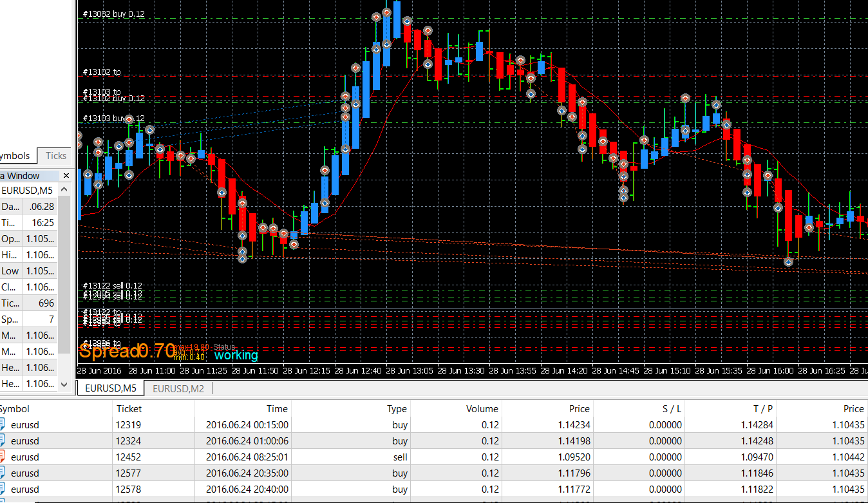This screenshot has height=503, width=868.
Task: Select the order row with ticket 12319
Action: click(x=434, y=425)
